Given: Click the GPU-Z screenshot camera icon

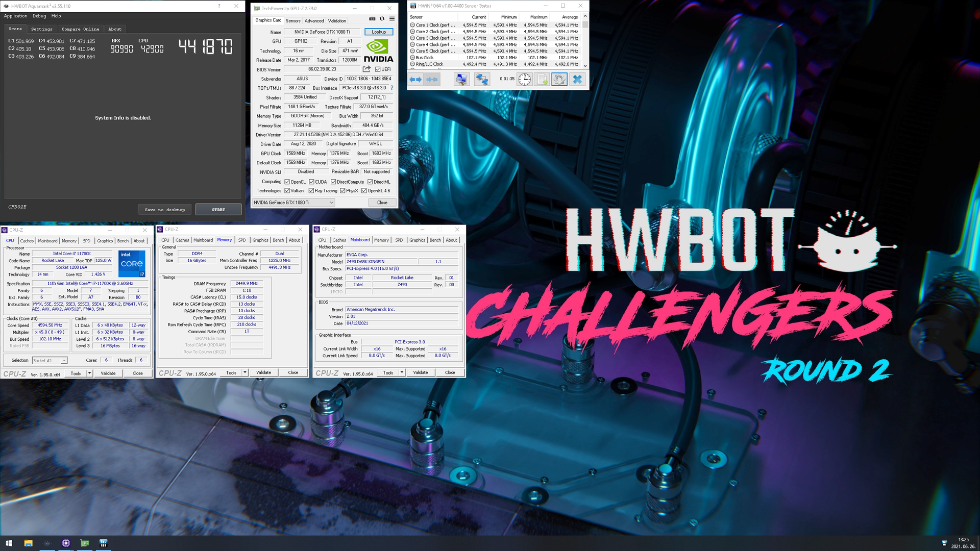Looking at the screenshot, I should [x=372, y=19].
